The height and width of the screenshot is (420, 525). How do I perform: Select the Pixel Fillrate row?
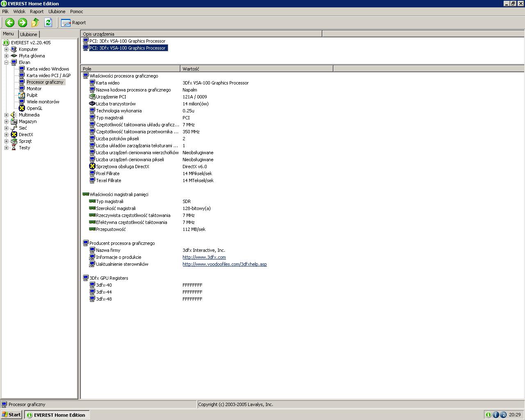(x=302, y=173)
